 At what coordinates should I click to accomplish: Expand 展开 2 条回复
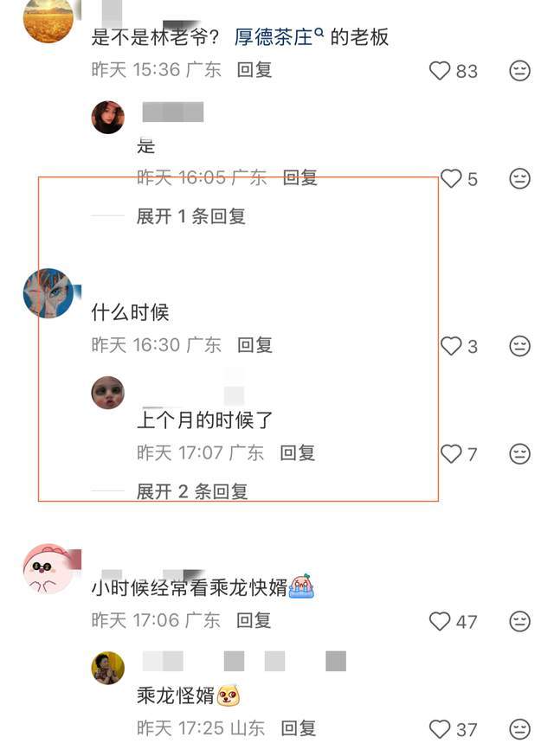192,492
